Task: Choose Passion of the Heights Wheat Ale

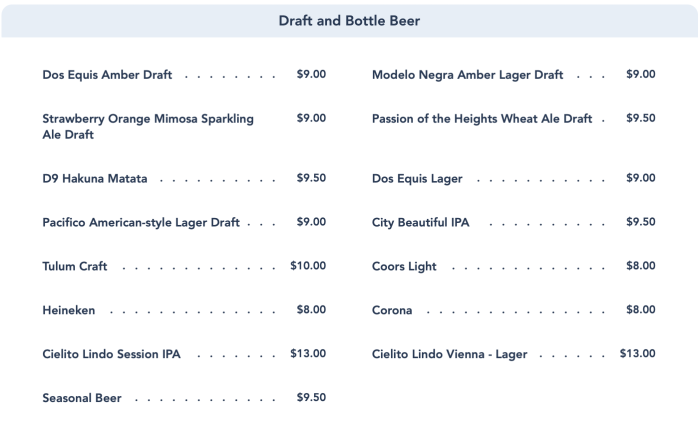Action: (482, 119)
